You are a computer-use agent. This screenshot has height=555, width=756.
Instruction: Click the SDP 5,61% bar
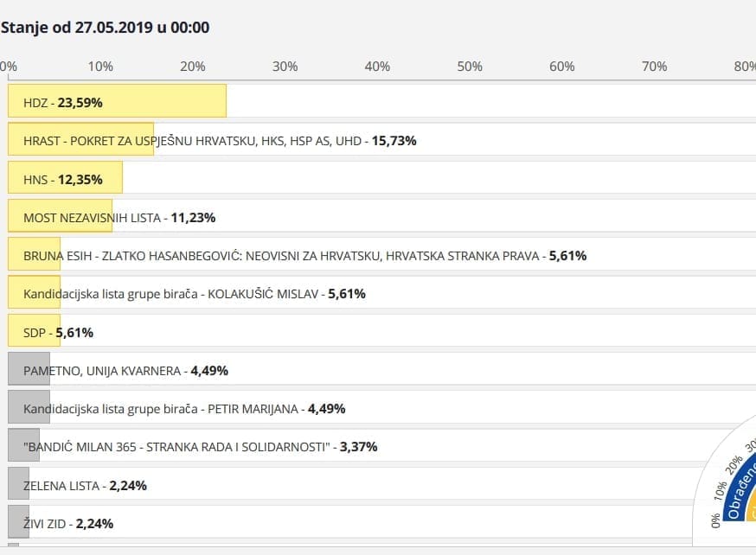coord(34,332)
